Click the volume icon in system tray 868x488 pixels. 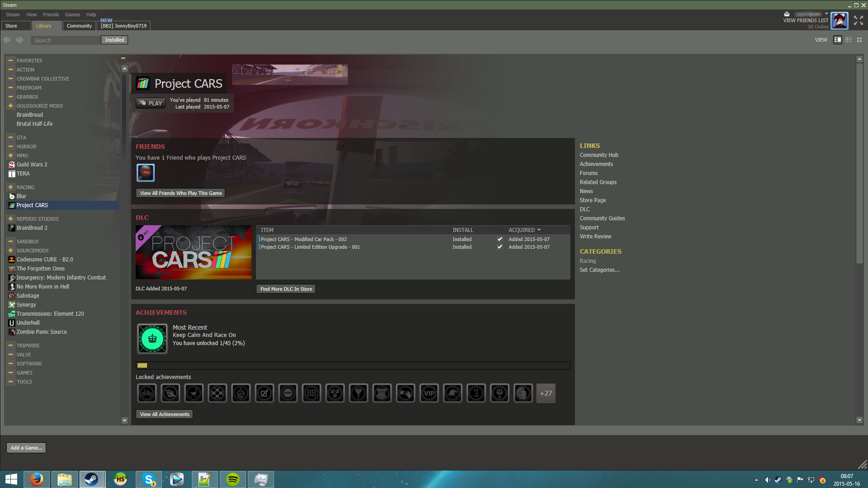[x=768, y=480]
